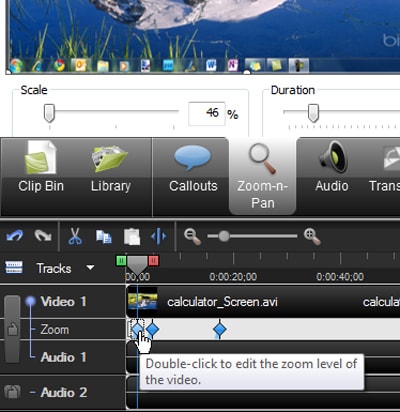Click the Windows Start orb in preview
This screenshot has height=412, width=400.
click(x=16, y=65)
